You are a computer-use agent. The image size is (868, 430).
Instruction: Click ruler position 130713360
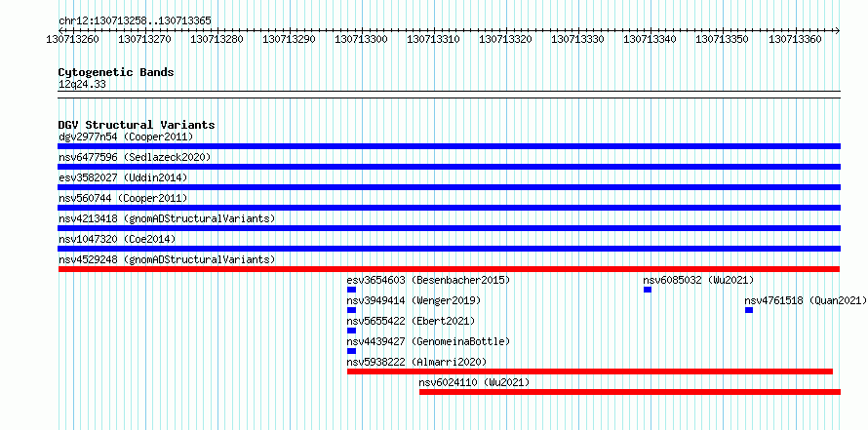point(795,39)
